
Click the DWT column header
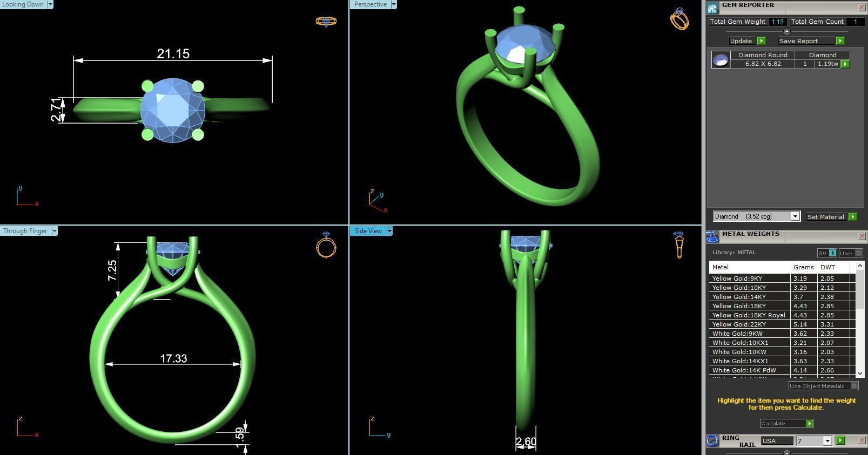(x=833, y=267)
